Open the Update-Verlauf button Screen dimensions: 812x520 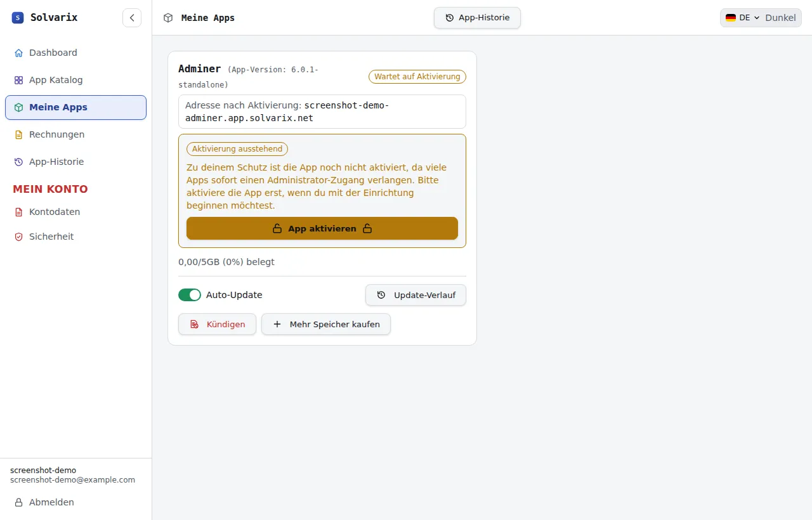[416, 295]
